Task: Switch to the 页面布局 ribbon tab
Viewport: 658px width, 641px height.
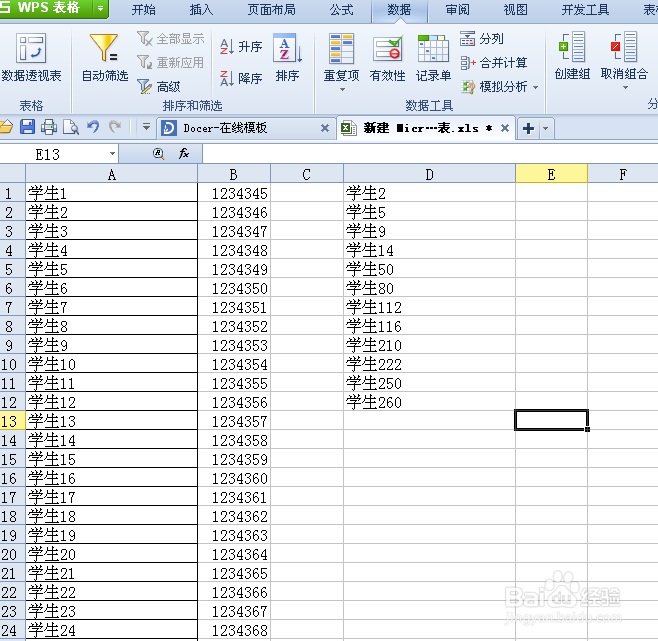Action: click(x=271, y=10)
